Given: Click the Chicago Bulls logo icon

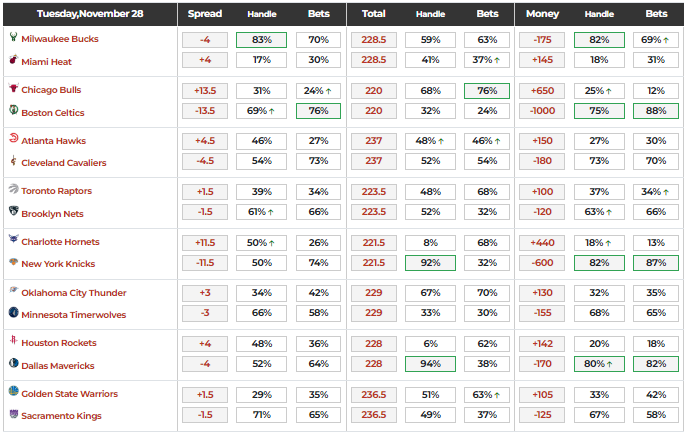Looking at the screenshot, I should coord(13,90).
